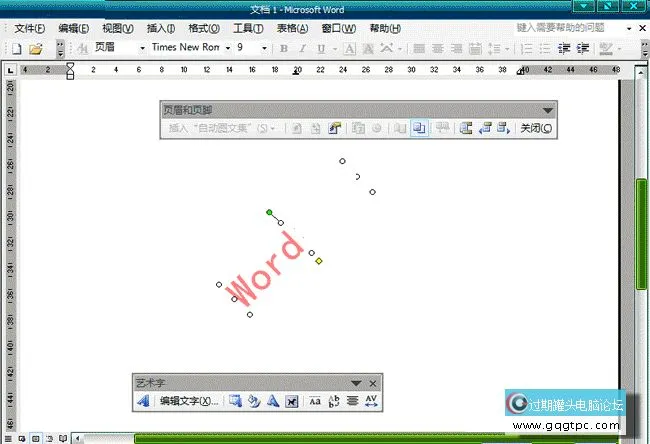Toggle bulleted list
This screenshot has width=650, height=444.
click(x=545, y=49)
